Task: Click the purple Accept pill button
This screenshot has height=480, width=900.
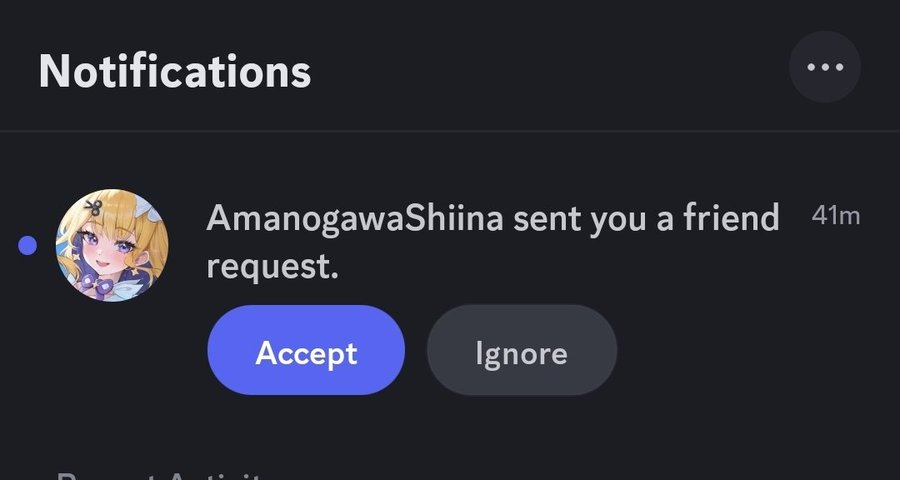Action: coord(306,350)
